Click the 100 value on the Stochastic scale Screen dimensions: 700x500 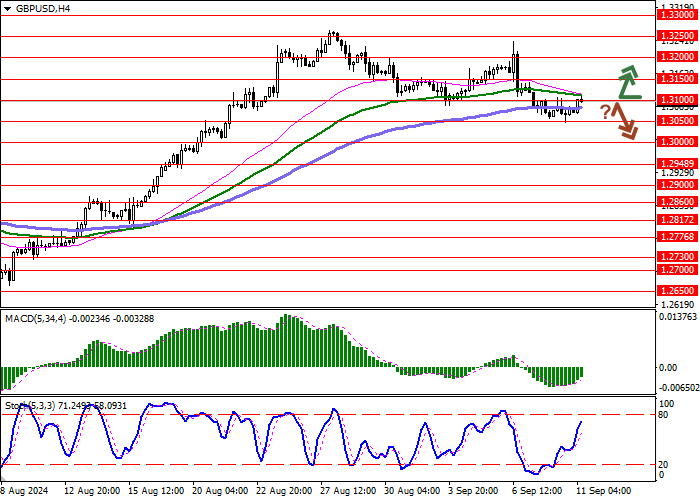pos(666,404)
